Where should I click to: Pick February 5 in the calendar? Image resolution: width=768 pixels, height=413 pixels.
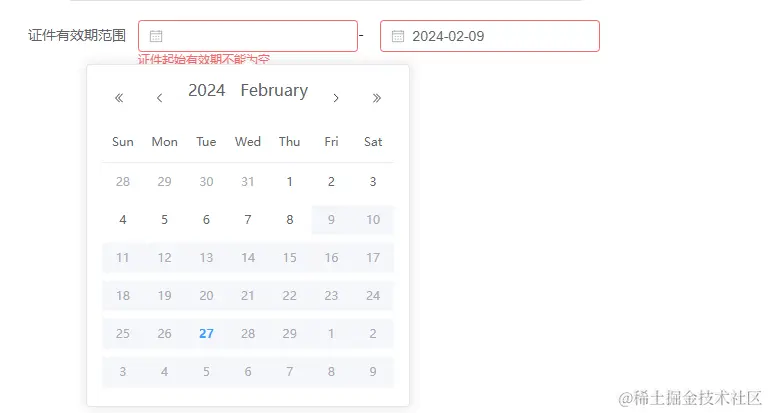coord(165,220)
